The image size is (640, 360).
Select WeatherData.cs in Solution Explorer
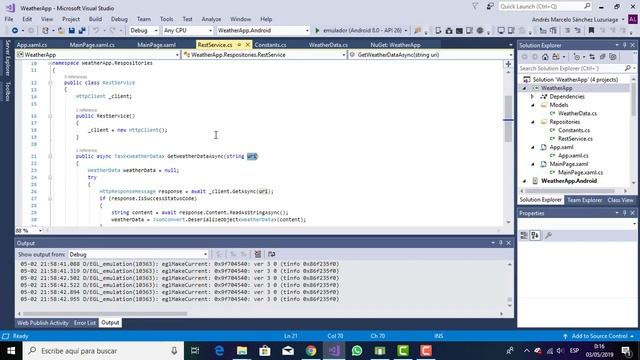tap(577, 113)
